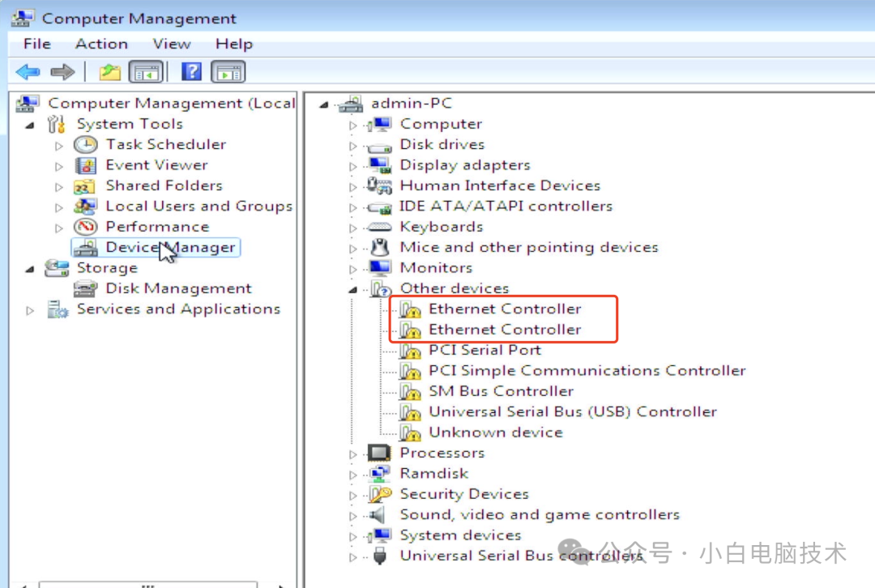The width and height of the screenshot is (875, 588).
Task: Open the File menu
Action: point(36,44)
